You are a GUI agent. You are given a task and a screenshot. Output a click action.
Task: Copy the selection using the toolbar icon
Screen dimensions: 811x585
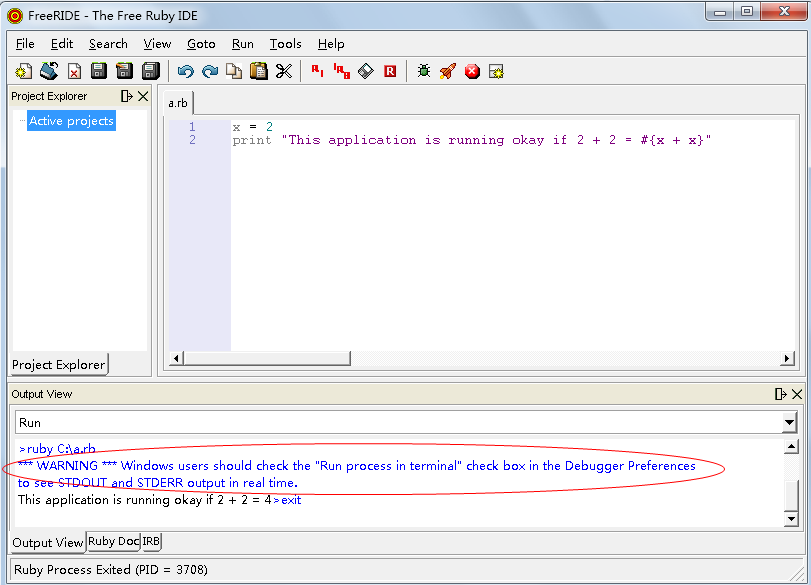234,71
